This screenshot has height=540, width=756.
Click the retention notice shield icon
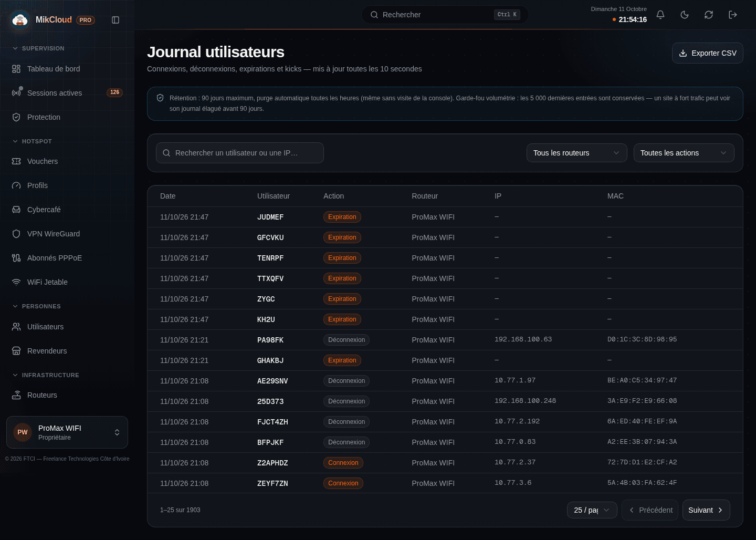click(160, 98)
